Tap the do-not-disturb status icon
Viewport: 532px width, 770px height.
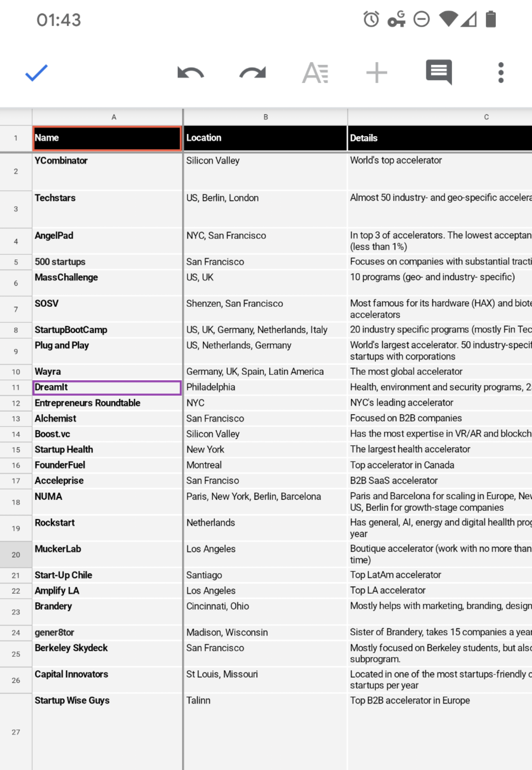pos(421,19)
